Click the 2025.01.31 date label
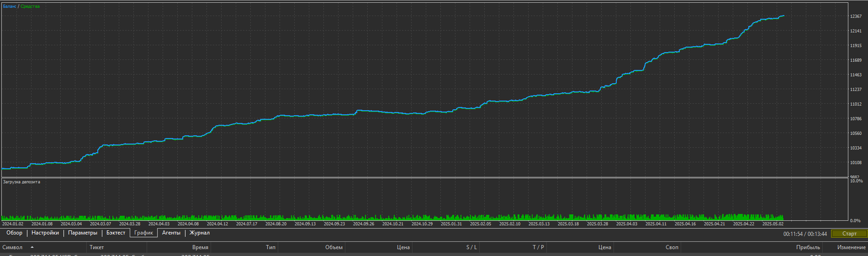Screen dimensions: 868x256 coord(451,224)
